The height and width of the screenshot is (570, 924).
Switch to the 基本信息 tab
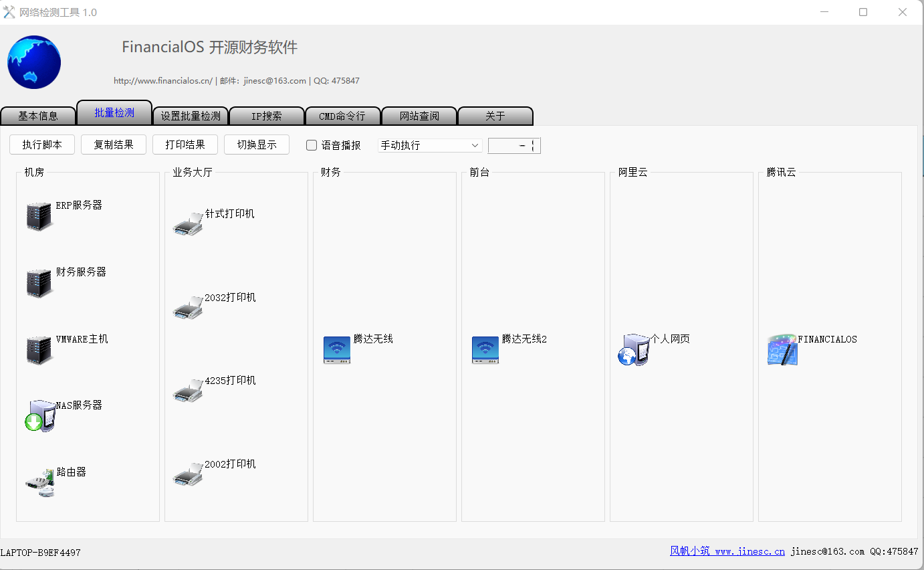[38, 116]
